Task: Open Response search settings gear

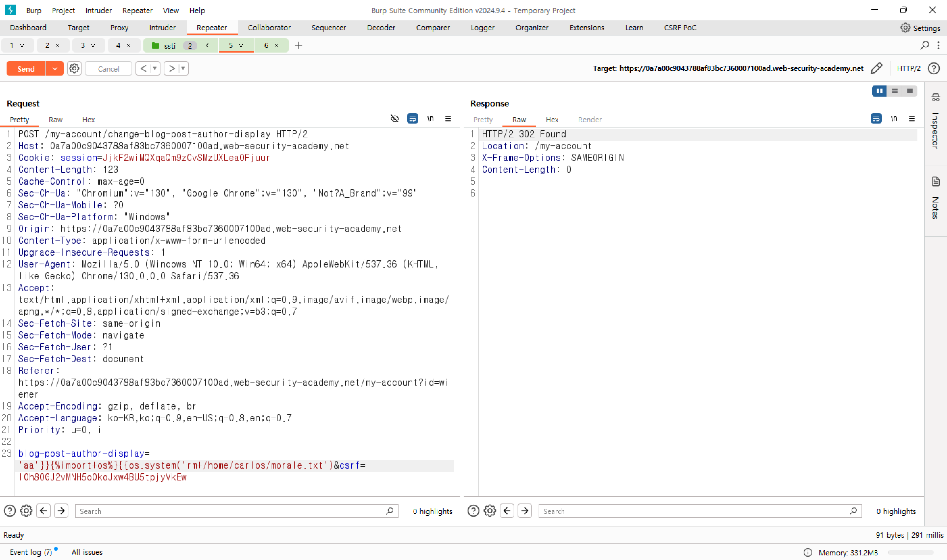Action: coord(490,511)
